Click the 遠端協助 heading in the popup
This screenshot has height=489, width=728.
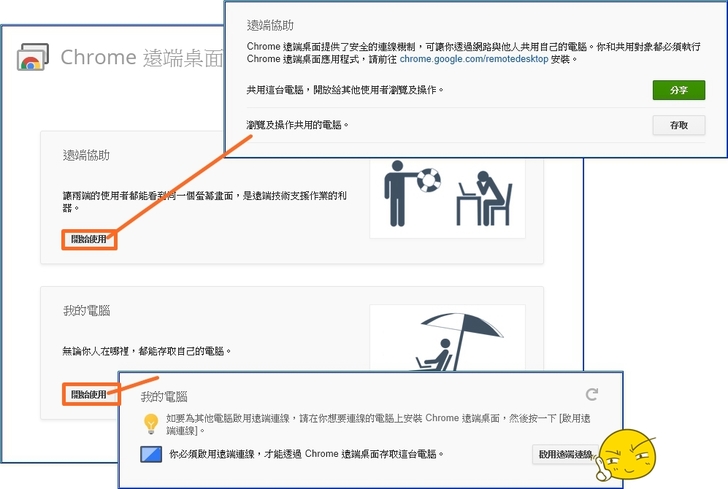coord(270,26)
